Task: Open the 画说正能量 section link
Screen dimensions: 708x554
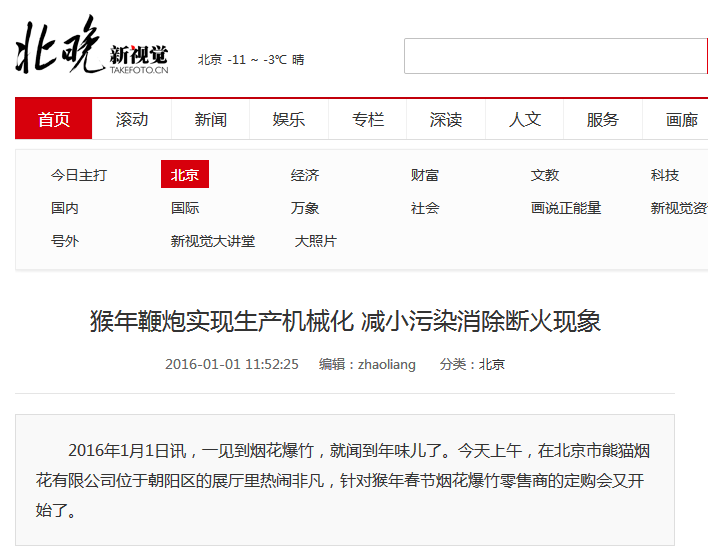Action: tap(566, 208)
